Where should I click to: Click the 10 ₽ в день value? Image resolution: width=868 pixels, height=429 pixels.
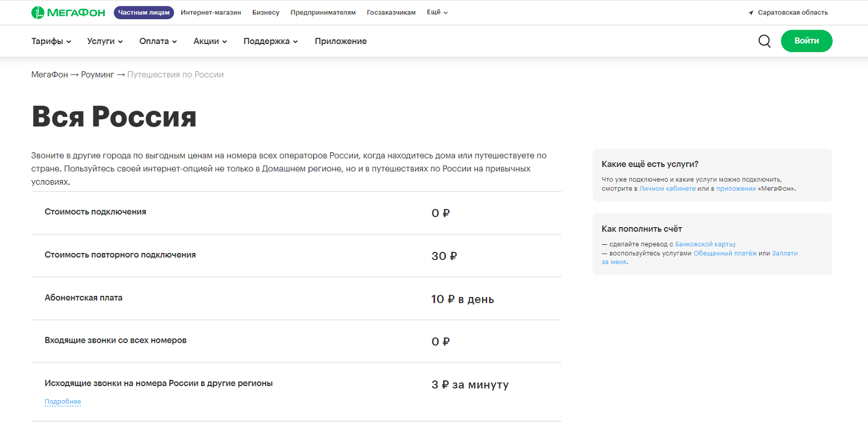click(462, 299)
